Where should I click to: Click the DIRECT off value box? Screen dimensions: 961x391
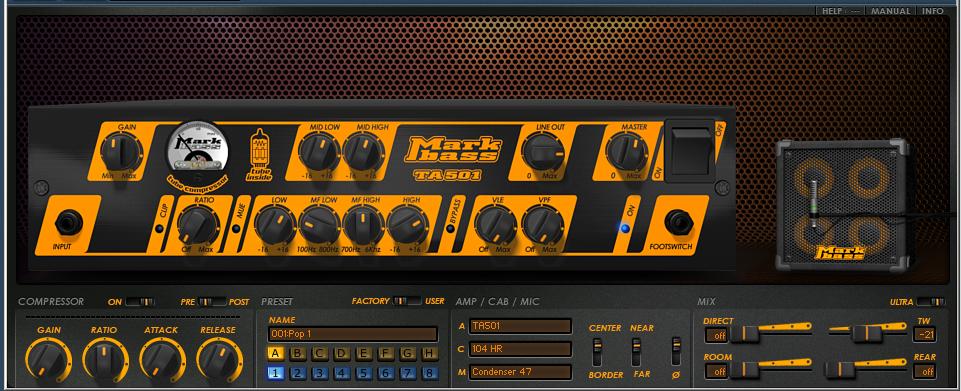tap(716, 335)
